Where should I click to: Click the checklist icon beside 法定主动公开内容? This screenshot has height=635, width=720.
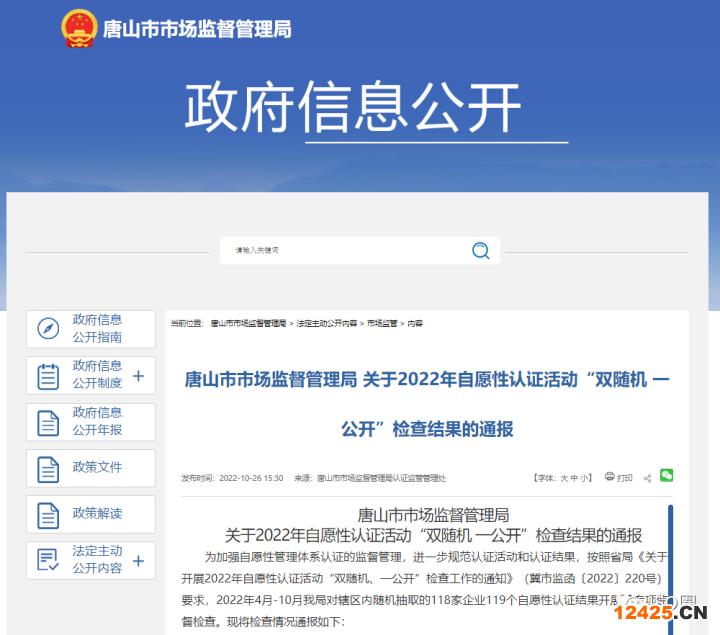[48, 561]
